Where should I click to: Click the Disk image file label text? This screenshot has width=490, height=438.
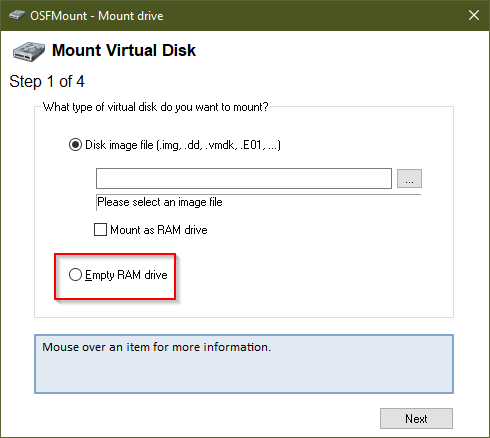click(183, 145)
